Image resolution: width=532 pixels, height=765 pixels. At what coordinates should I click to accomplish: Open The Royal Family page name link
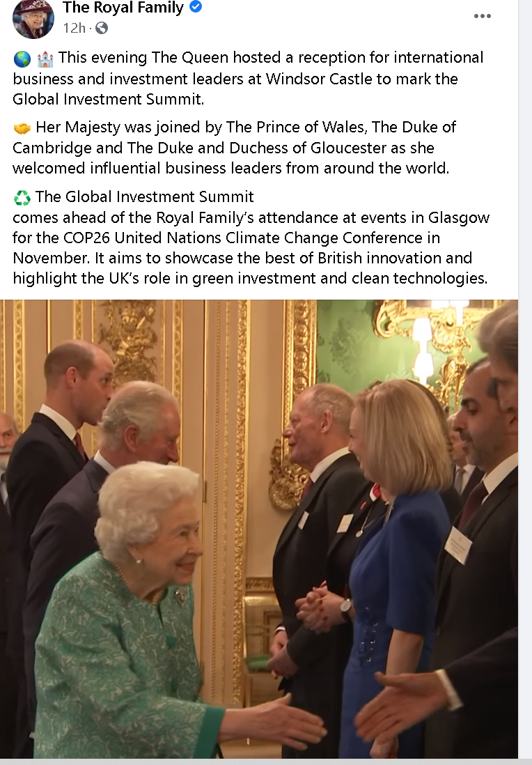pyautogui.click(x=123, y=8)
